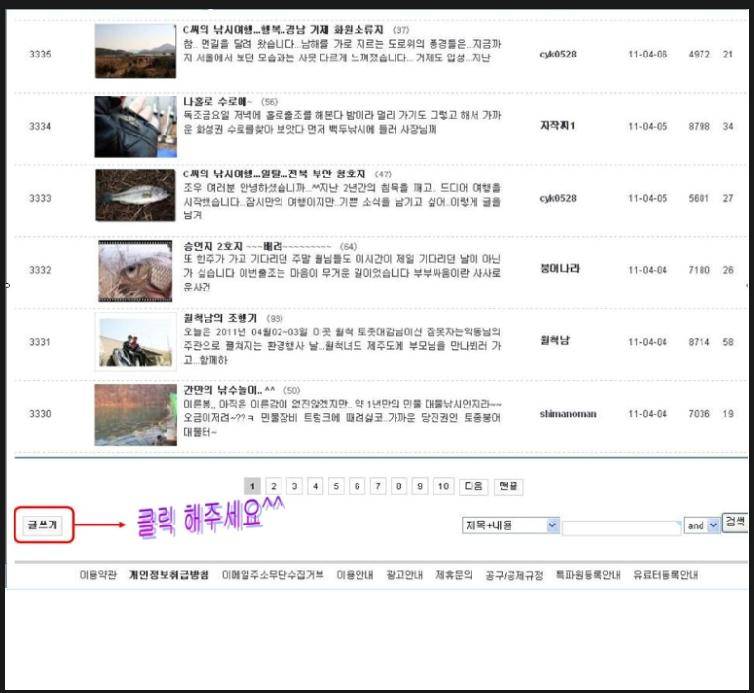Open the 공구/공제규정 footer link

click(514, 575)
